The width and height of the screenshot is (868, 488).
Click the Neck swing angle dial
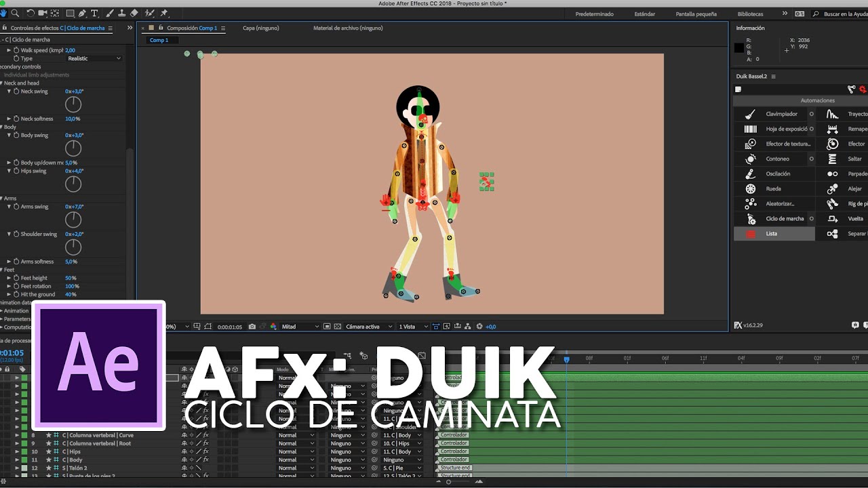coord(73,104)
